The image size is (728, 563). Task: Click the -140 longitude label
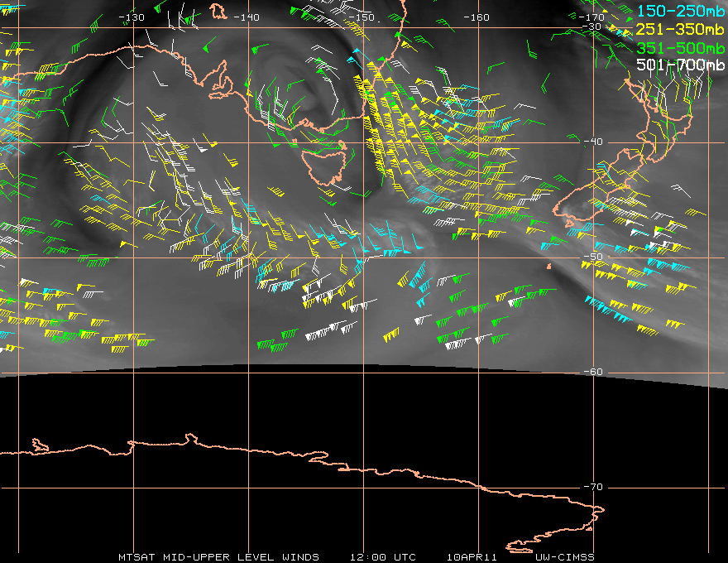(246, 17)
